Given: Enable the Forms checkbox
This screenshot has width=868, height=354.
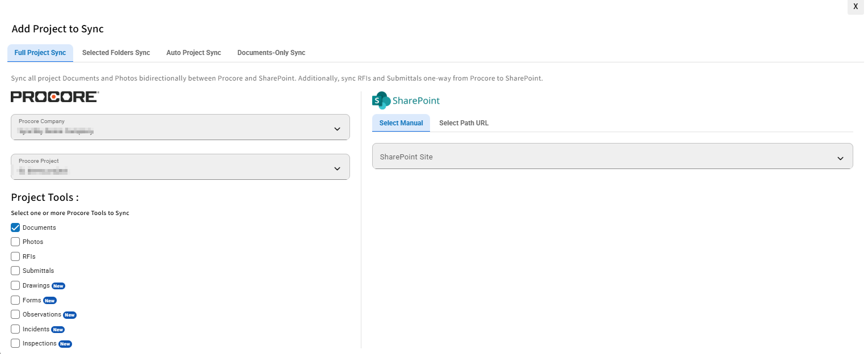Looking at the screenshot, I should (15, 300).
